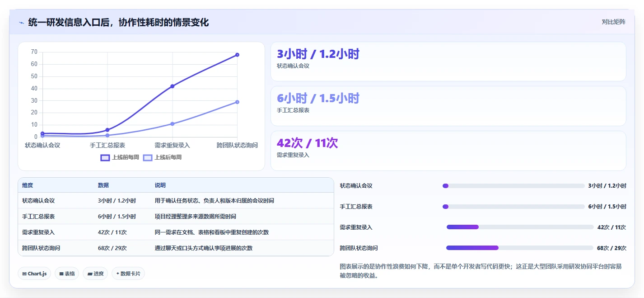Click the 需求重复录入 progress bar

coord(520,227)
